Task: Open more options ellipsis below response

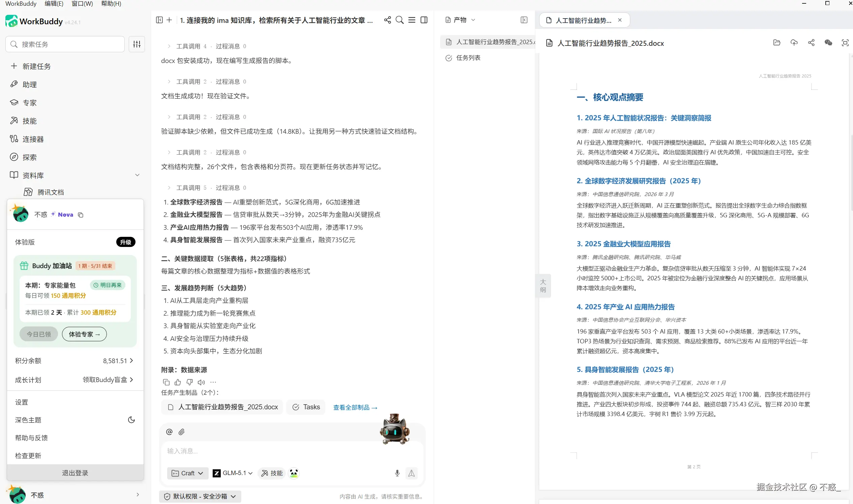Action: point(213,382)
